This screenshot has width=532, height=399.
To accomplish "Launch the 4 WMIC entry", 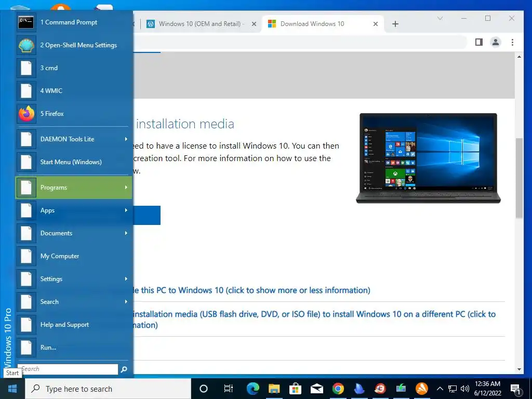I will point(74,90).
